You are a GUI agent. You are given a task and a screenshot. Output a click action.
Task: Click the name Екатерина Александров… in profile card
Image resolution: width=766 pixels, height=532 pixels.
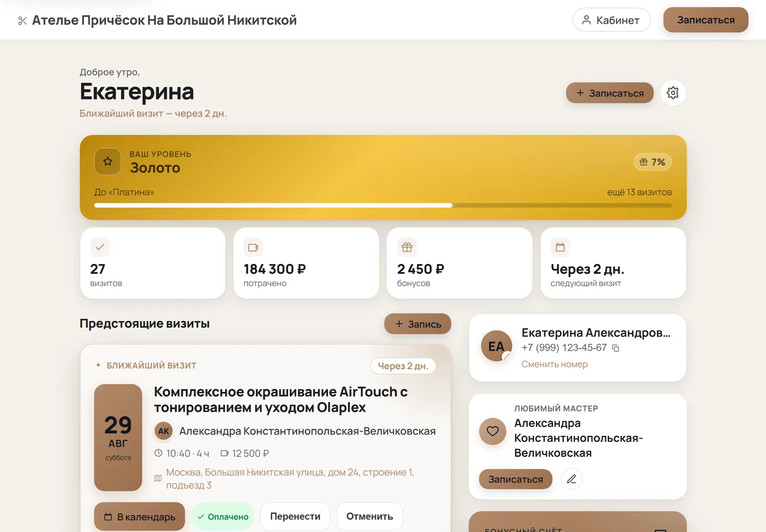(x=596, y=332)
